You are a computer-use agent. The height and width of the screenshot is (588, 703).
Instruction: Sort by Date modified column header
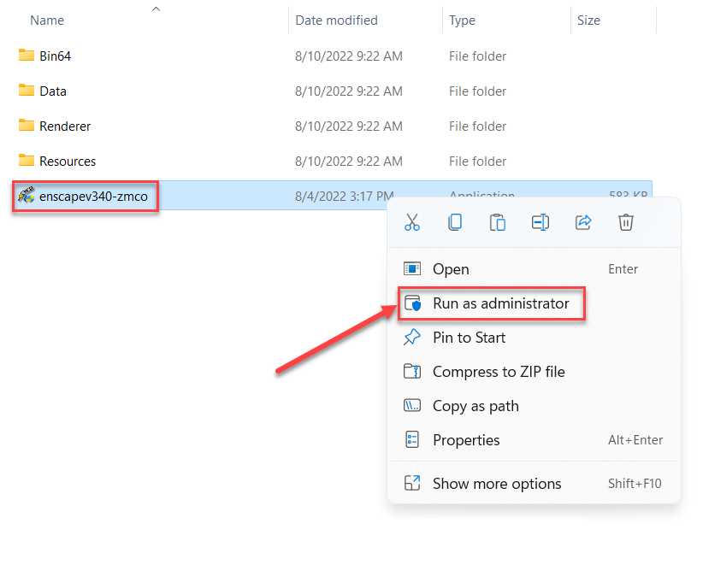point(336,21)
